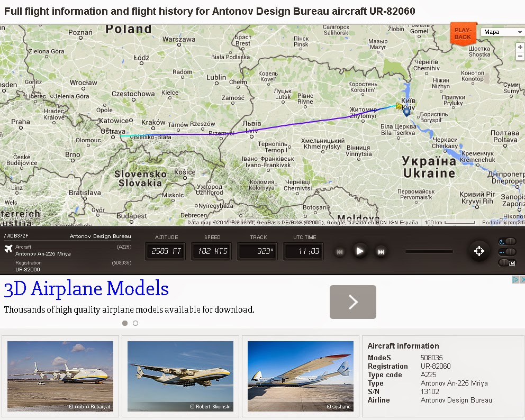Click the TRACK readout 323°
The width and height of the screenshot is (525, 420).
pos(258,251)
